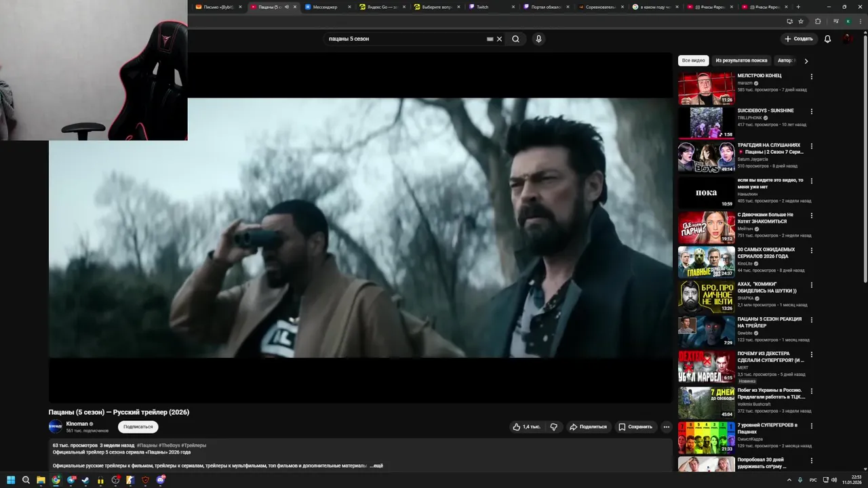The width and height of the screenshot is (868, 488).
Task: Click the 'Создать' create button
Action: coord(799,39)
